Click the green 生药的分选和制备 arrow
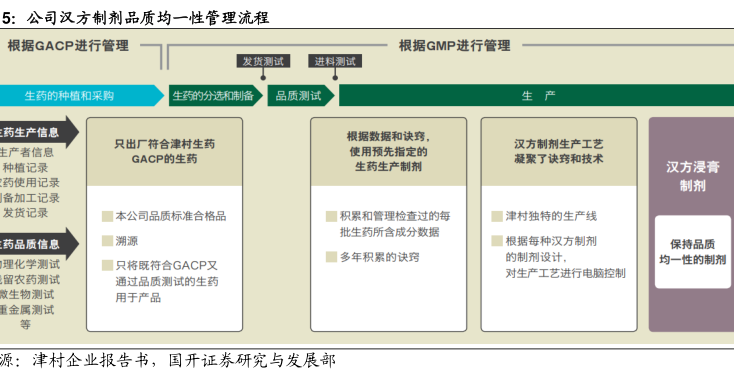The image size is (734, 386). (216, 95)
